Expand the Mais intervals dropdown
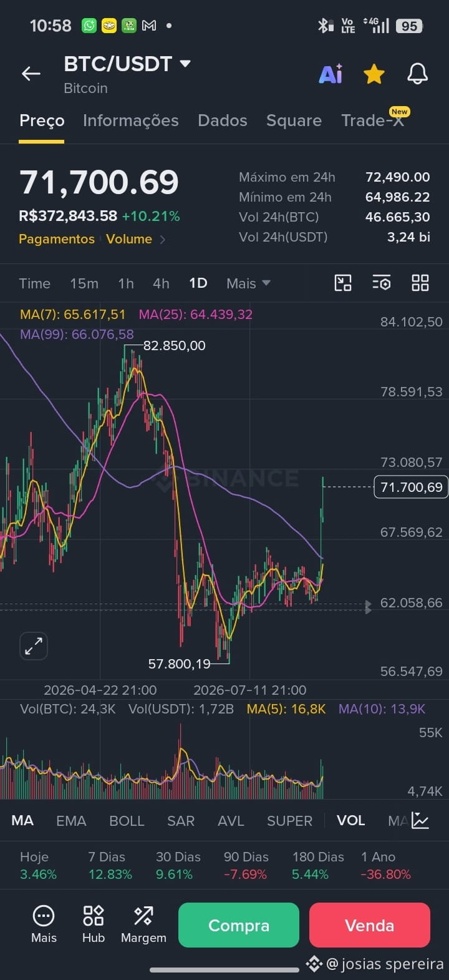This screenshot has height=980, width=449. [248, 283]
